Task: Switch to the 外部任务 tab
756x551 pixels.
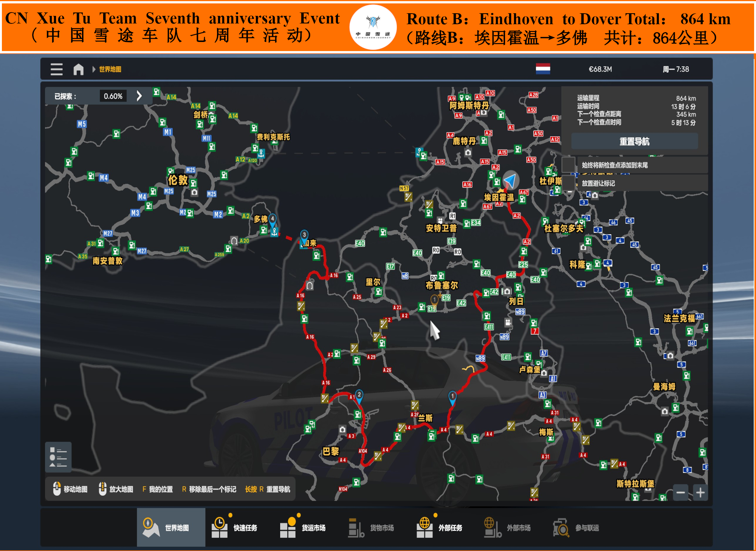Action: pos(444,527)
